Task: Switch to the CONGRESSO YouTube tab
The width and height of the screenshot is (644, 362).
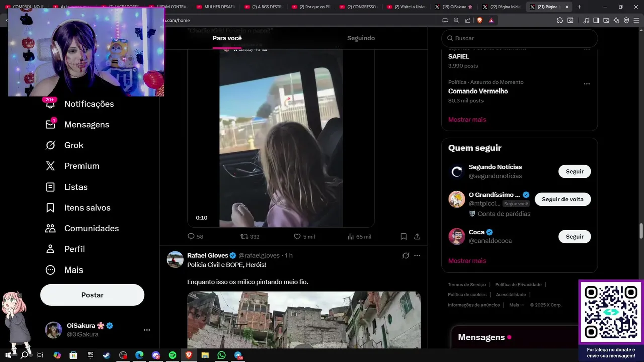Action: pos(358,7)
